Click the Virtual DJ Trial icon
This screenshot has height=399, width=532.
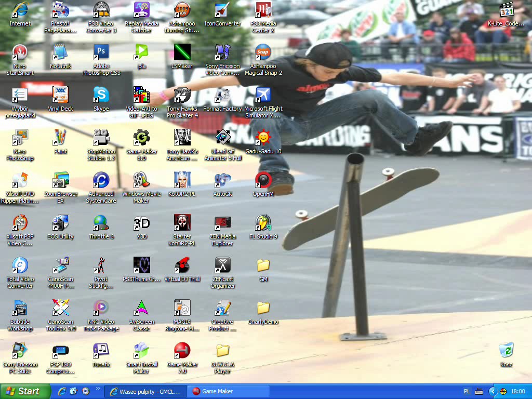[182, 265]
